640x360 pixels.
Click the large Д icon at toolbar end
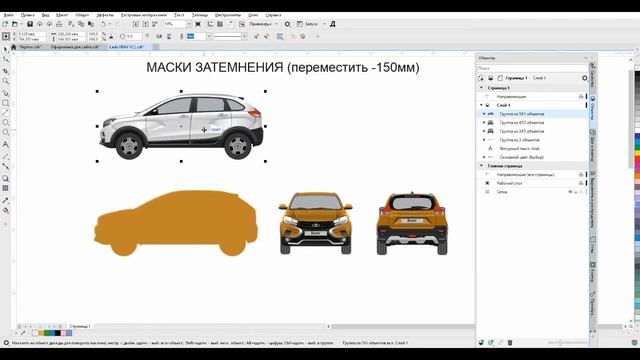coord(333,24)
